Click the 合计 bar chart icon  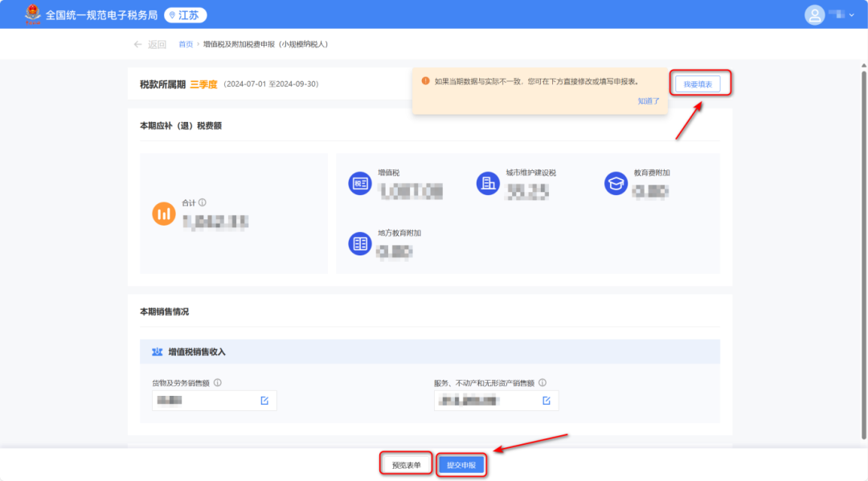coord(164,213)
